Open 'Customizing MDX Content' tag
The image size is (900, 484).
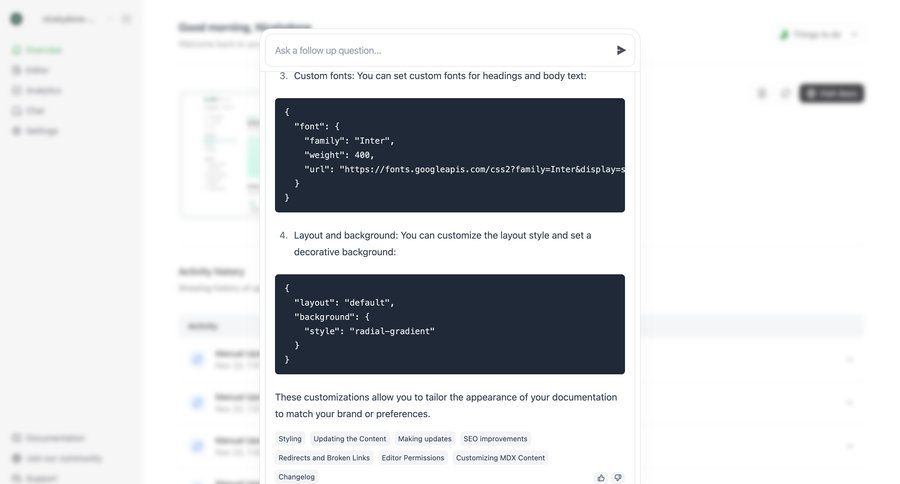(501, 458)
